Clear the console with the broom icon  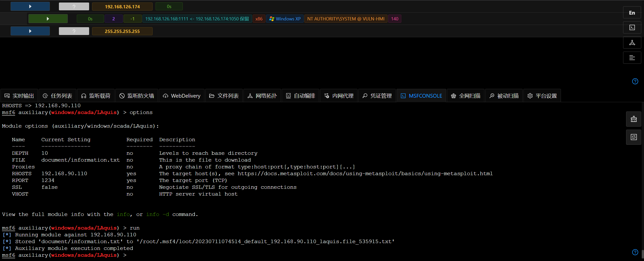point(634,119)
